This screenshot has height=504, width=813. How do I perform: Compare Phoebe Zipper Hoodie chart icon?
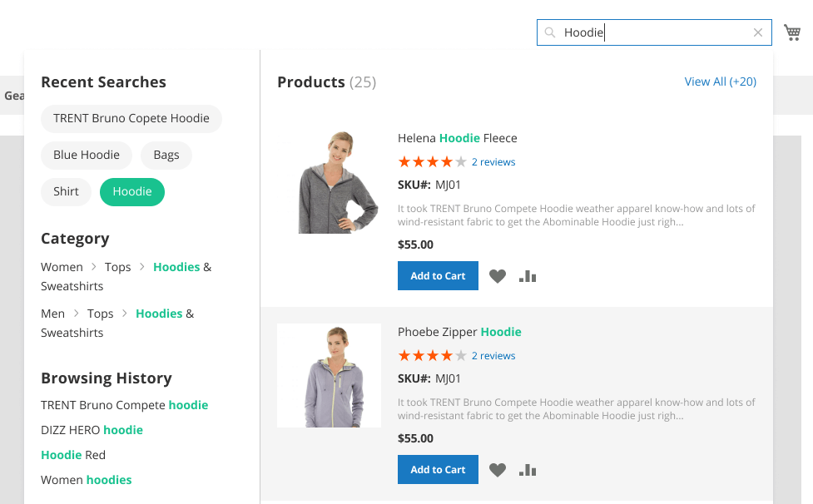(x=528, y=470)
